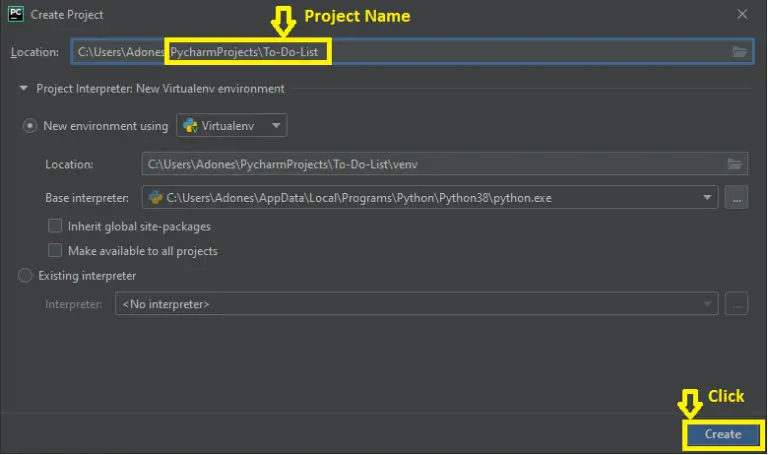768x455 pixels.
Task: Click the Virtualenv Python icon in environment combo
Action: click(x=190, y=126)
